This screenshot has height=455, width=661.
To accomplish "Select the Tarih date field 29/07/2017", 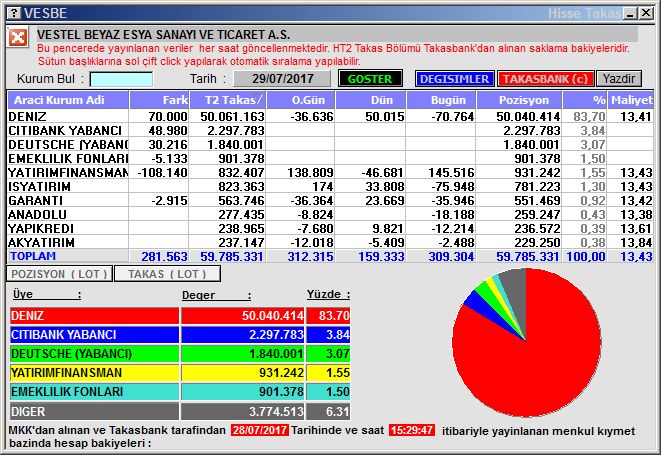I will pyautogui.click(x=282, y=79).
